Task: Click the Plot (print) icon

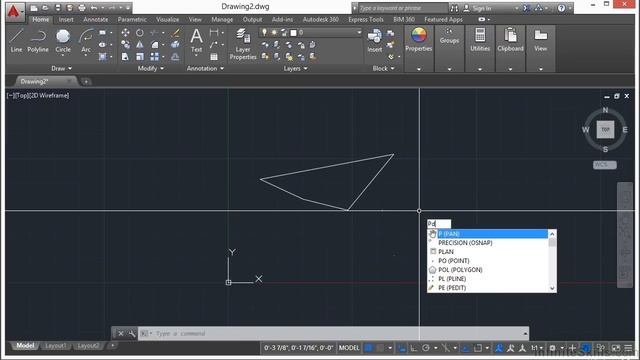Action: click(x=82, y=8)
